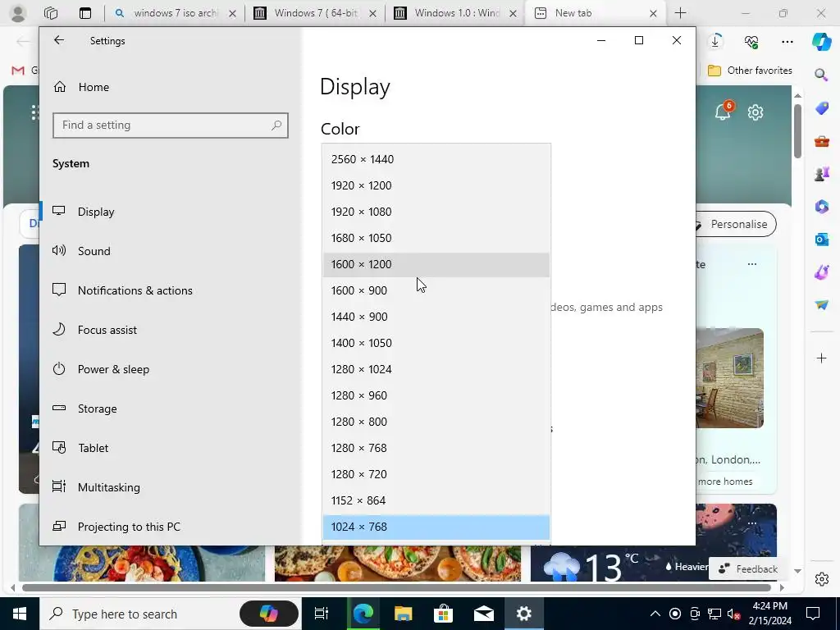Screen dimensions: 840x630
Task: Add a sidebar app with plus icon
Action: coord(821,358)
